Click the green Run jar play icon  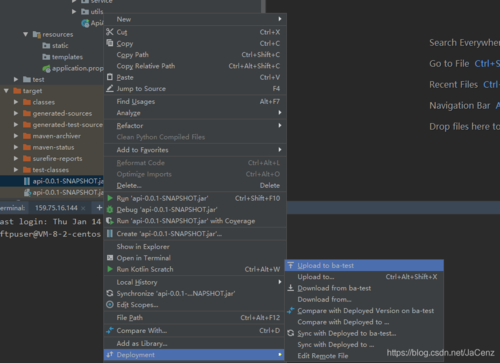click(x=110, y=198)
